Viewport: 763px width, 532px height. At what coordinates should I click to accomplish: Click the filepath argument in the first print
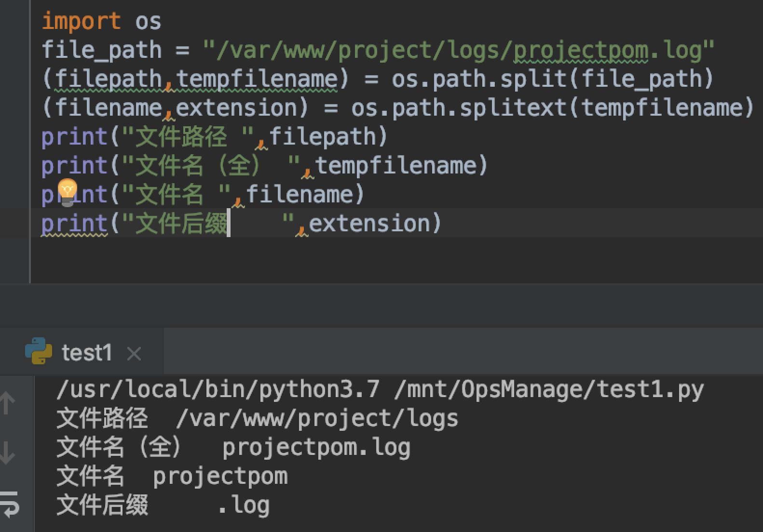point(323,137)
